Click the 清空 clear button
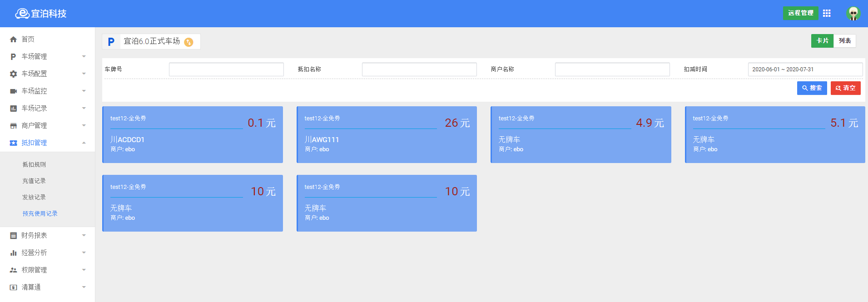Image resolution: width=868 pixels, height=302 pixels. (x=845, y=88)
